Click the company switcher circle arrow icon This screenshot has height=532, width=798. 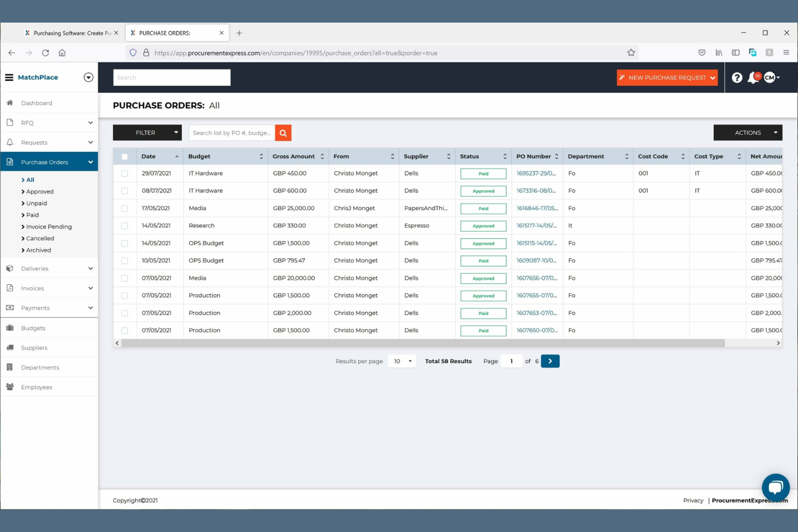88,78
